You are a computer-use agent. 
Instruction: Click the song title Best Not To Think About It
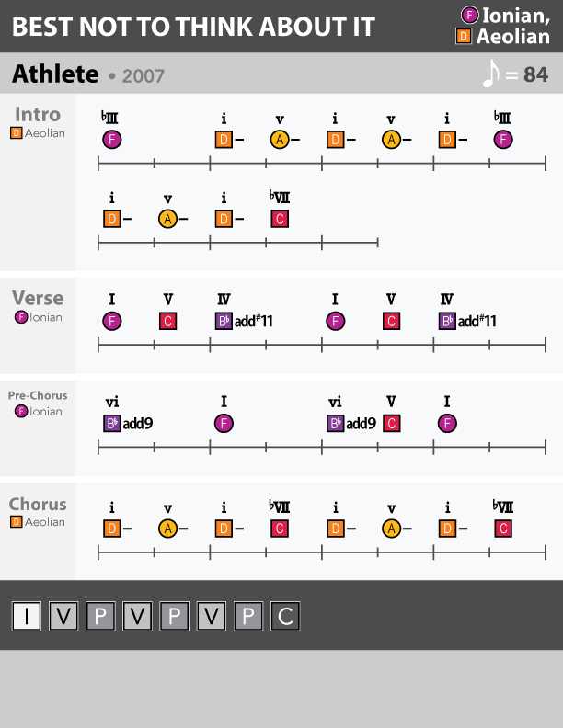[194, 27]
